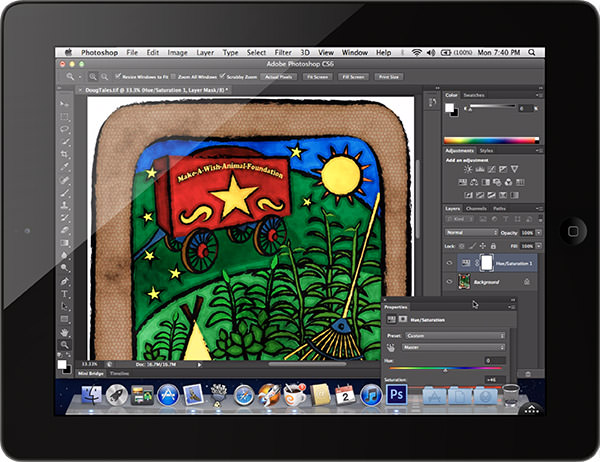Toggle Lock all padlock icon
Screen dimensions: 600x462
tap(493, 246)
